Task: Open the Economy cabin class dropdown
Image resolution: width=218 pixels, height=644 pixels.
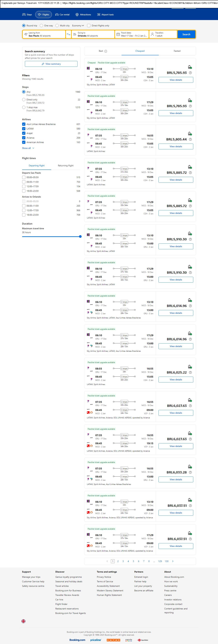Action: 78,26
